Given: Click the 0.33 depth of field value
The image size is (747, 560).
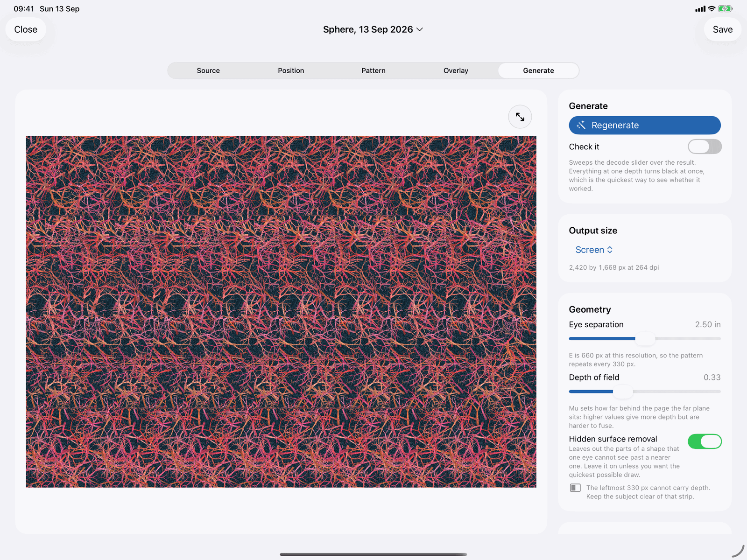Looking at the screenshot, I should (x=712, y=377).
